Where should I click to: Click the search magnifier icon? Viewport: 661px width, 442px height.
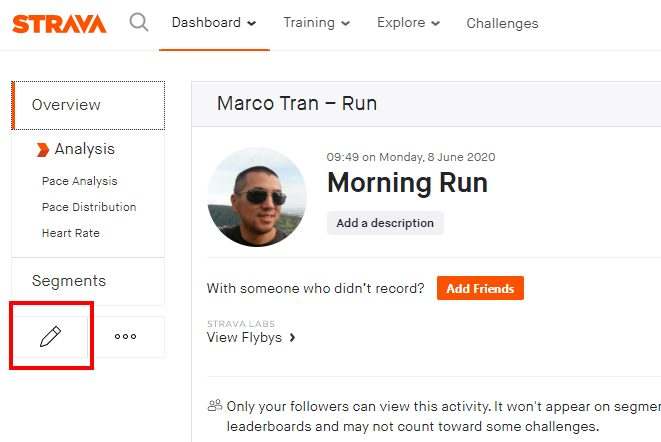139,22
